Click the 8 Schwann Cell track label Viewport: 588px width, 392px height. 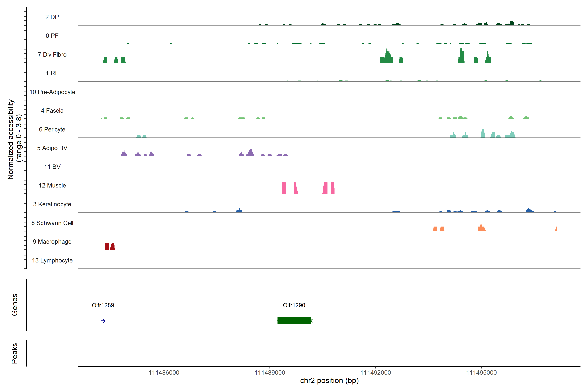click(52, 223)
